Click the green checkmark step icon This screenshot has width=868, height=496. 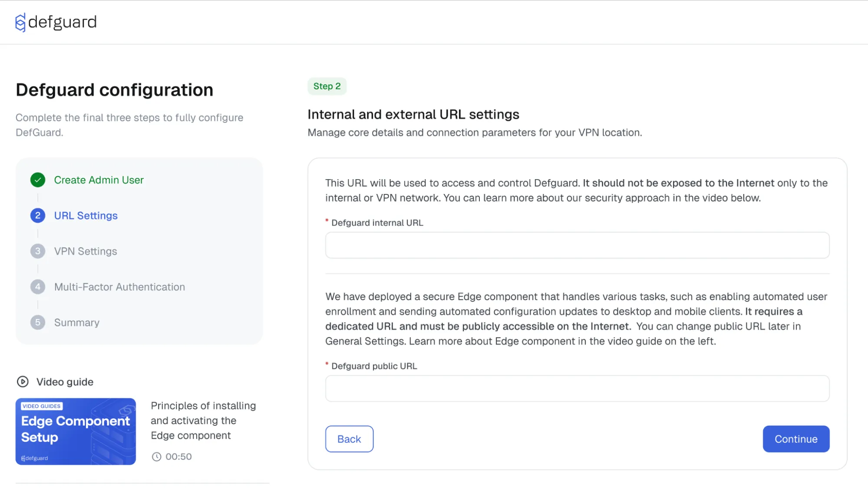point(38,180)
